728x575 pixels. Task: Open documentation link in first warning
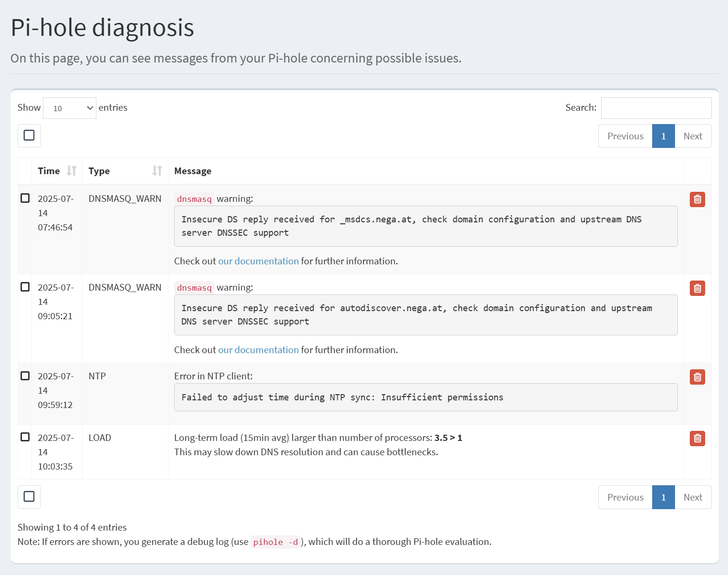[258, 261]
